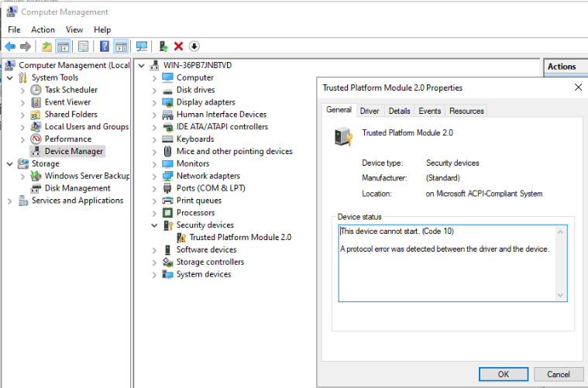
Task: Click Device status scrollbar down arrow
Action: point(560,295)
